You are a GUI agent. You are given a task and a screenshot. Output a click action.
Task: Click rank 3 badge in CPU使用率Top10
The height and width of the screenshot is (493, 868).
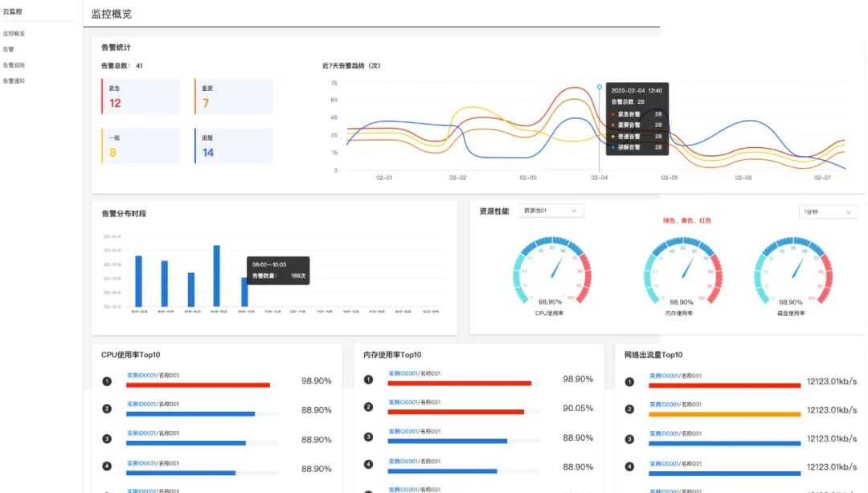(107, 439)
